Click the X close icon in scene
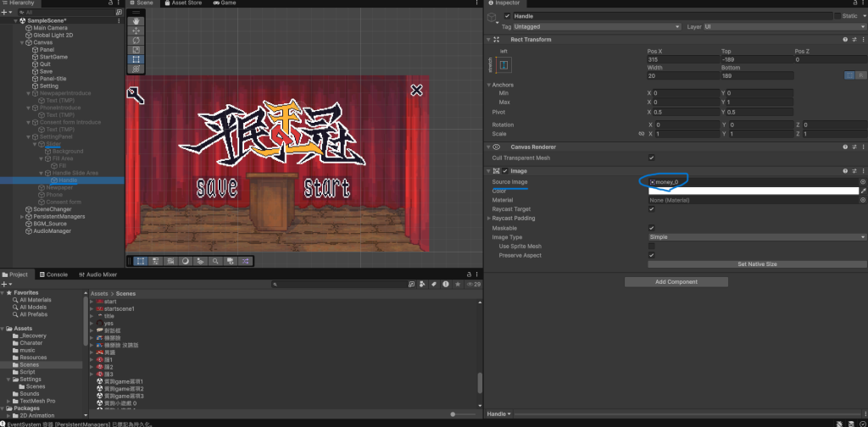The height and width of the screenshot is (427, 868). (x=417, y=90)
